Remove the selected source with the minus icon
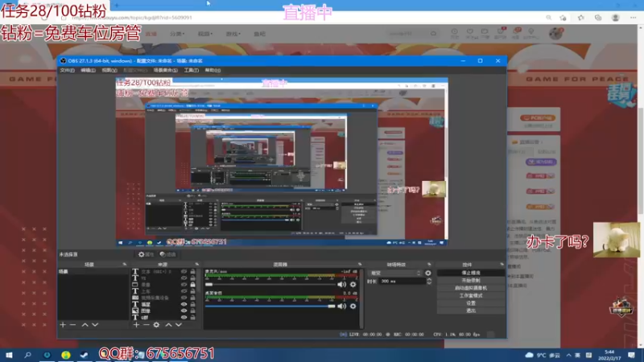This screenshot has width=644, height=362. (147, 325)
